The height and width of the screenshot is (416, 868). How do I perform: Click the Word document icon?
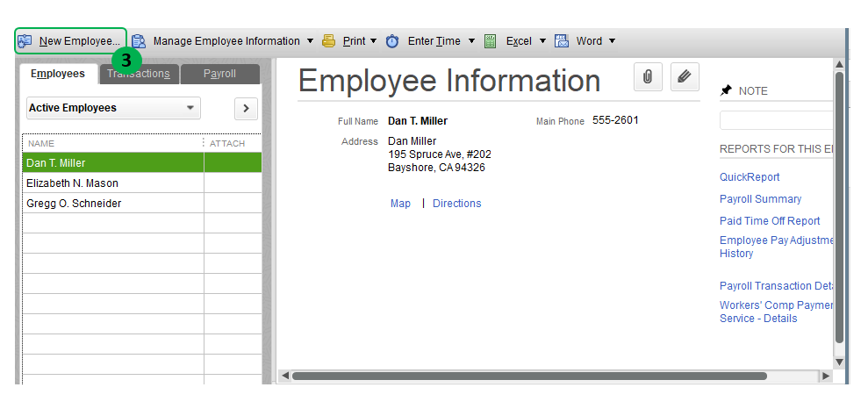[x=562, y=41]
